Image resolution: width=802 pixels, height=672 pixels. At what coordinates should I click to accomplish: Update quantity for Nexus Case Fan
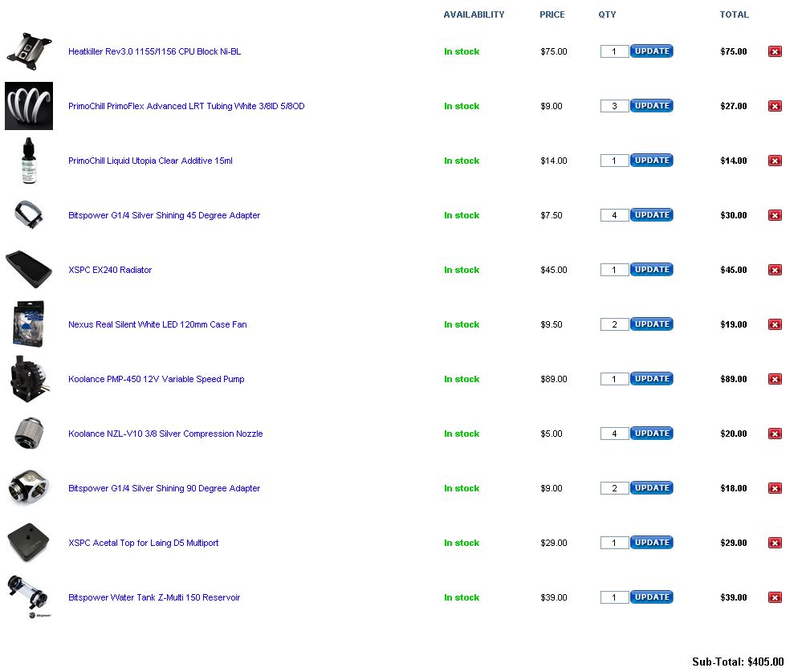click(x=652, y=324)
